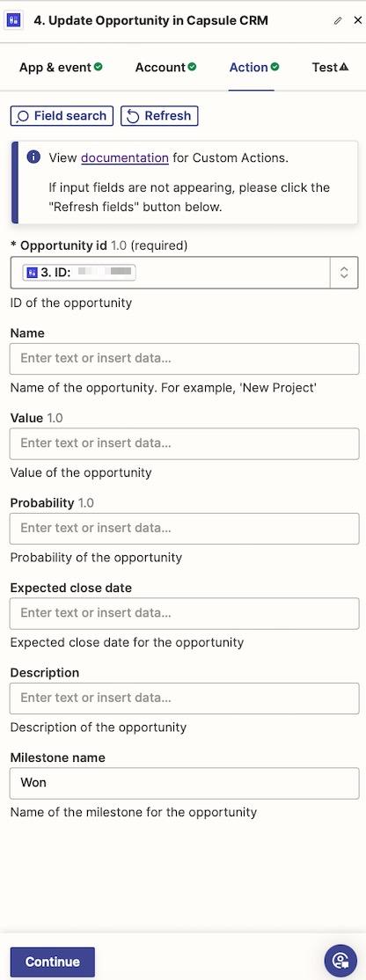Click the magnifier icon in Field search
366x980 pixels.
23,116
